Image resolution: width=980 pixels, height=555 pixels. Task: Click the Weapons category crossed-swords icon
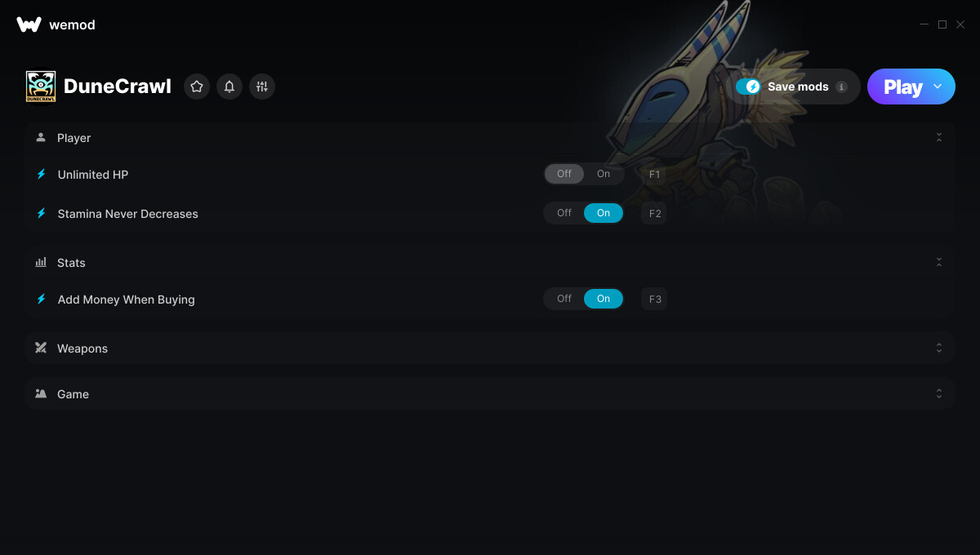(x=41, y=348)
